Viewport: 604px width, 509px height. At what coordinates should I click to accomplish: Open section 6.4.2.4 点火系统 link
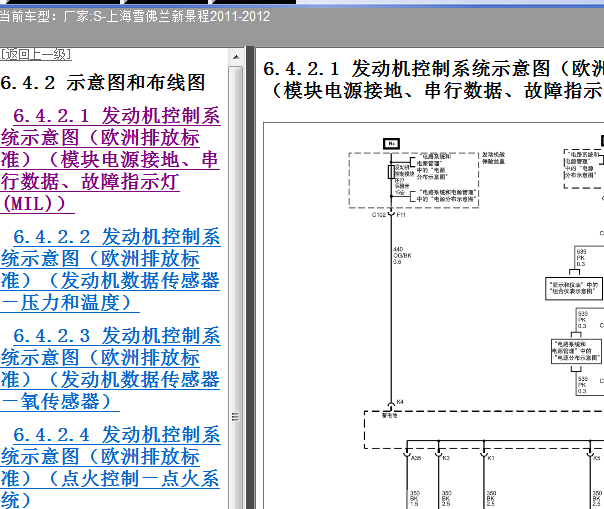110,467
